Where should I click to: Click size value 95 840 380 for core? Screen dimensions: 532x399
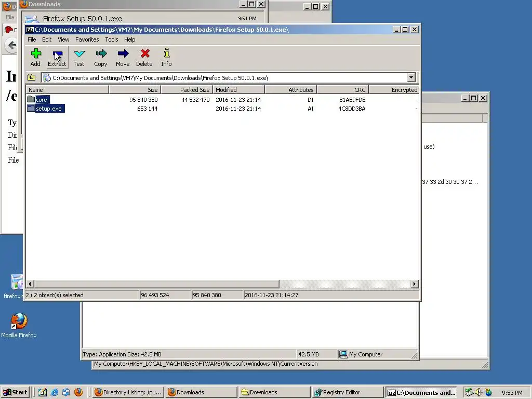143,100
